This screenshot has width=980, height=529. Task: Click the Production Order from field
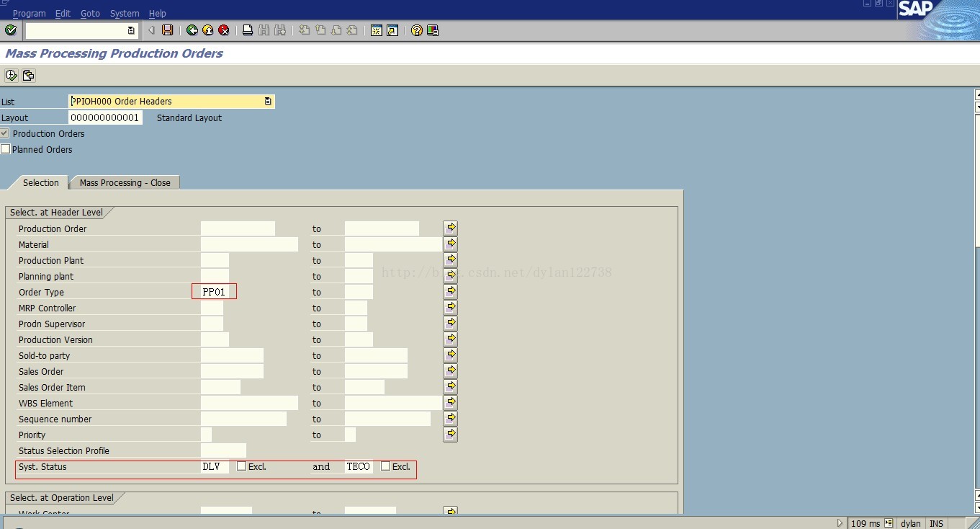238,228
